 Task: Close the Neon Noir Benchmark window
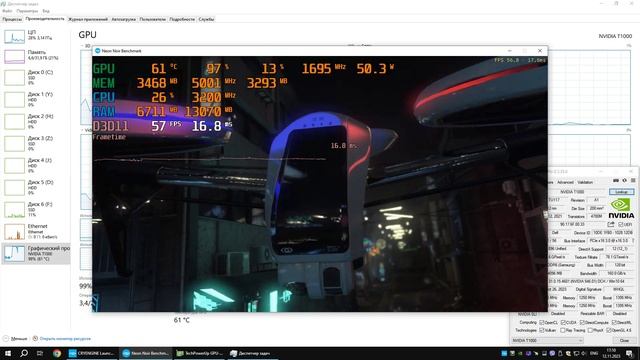point(540,51)
